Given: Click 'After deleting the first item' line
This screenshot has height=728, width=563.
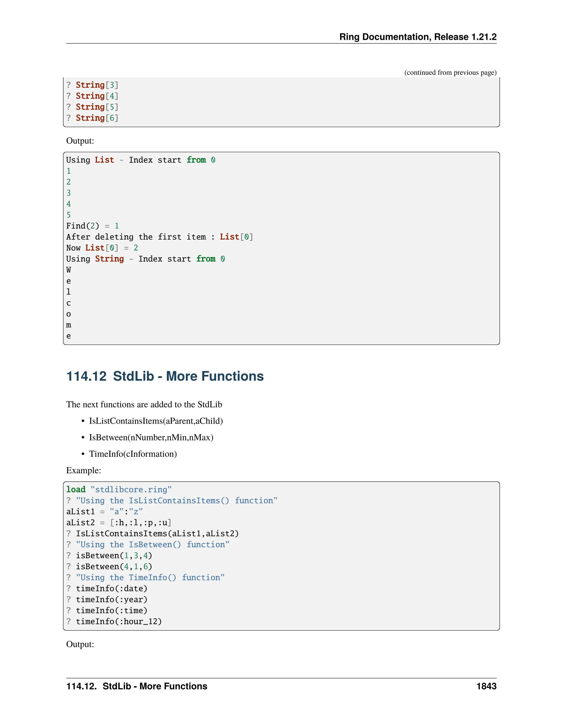Looking at the screenshot, I should pos(159,237).
